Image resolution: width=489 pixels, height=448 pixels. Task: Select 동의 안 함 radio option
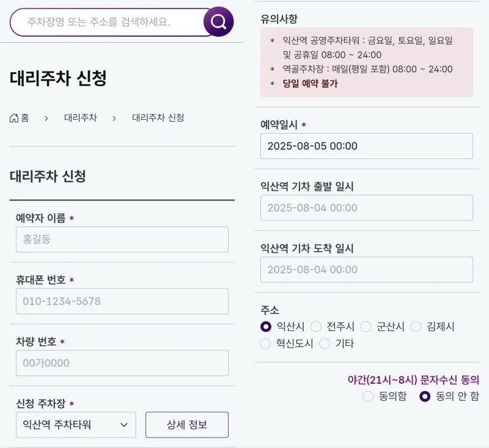[425, 397]
